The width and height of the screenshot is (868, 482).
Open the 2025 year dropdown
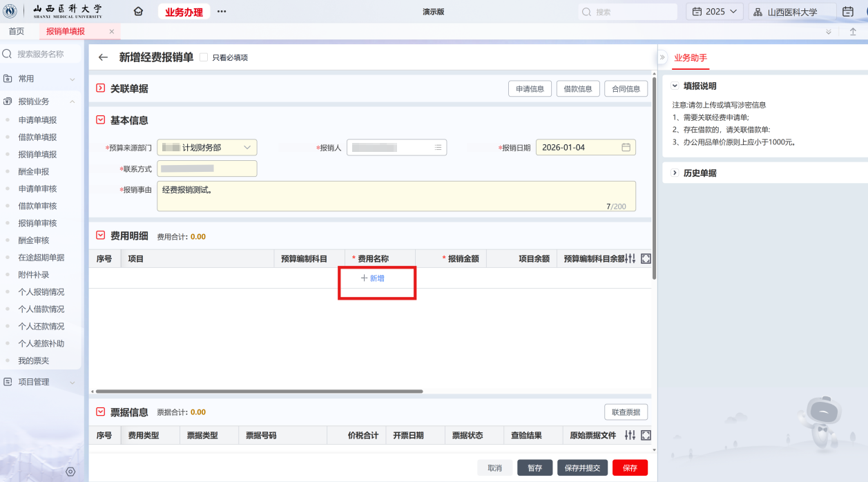715,12
